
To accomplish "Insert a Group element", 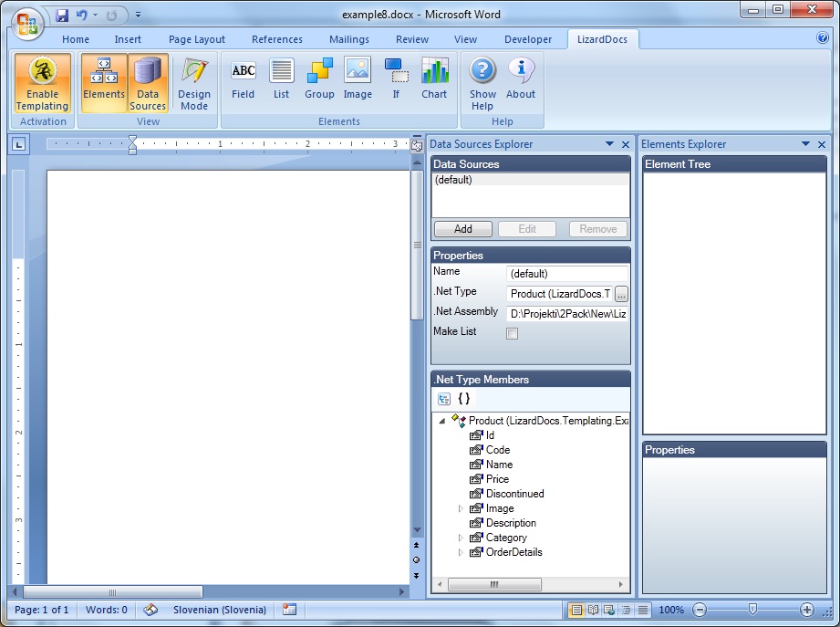I will pos(319,80).
